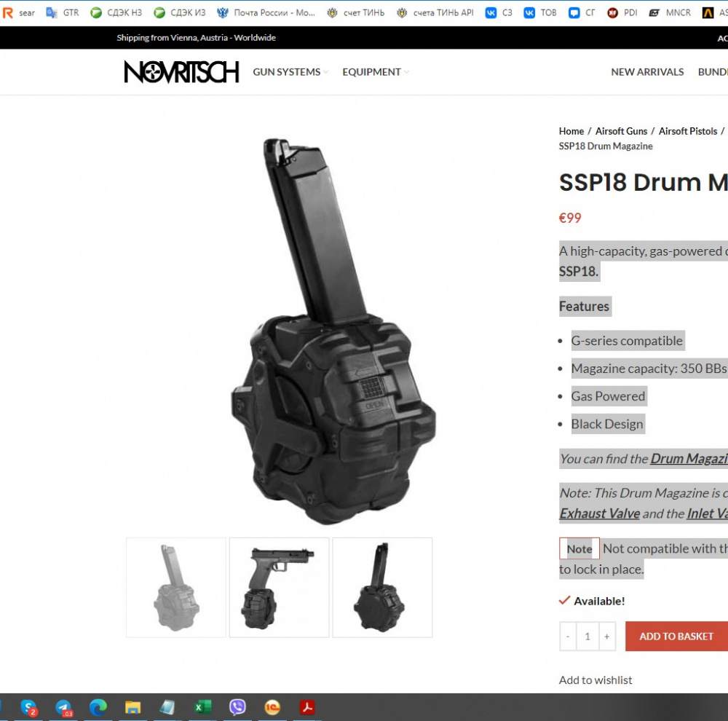Open Adobe Acrobat from the taskbar
This screenshot has width=728, height=721.
(307, 707)
